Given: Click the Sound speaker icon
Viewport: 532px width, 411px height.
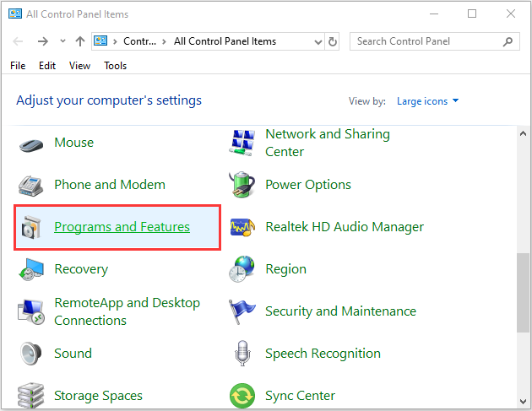Looking at the screenshot, I should (31, 353).
